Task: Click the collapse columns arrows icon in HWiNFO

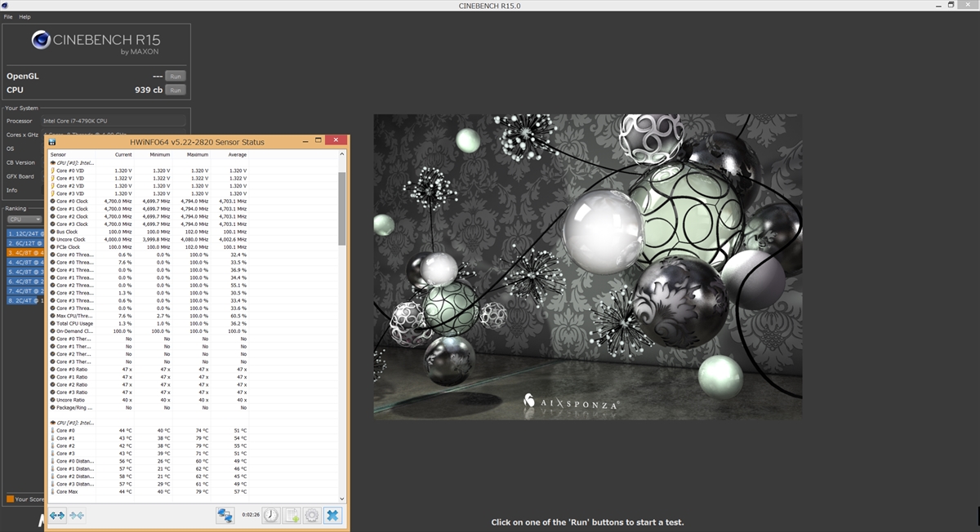Action: coord(77,516)
